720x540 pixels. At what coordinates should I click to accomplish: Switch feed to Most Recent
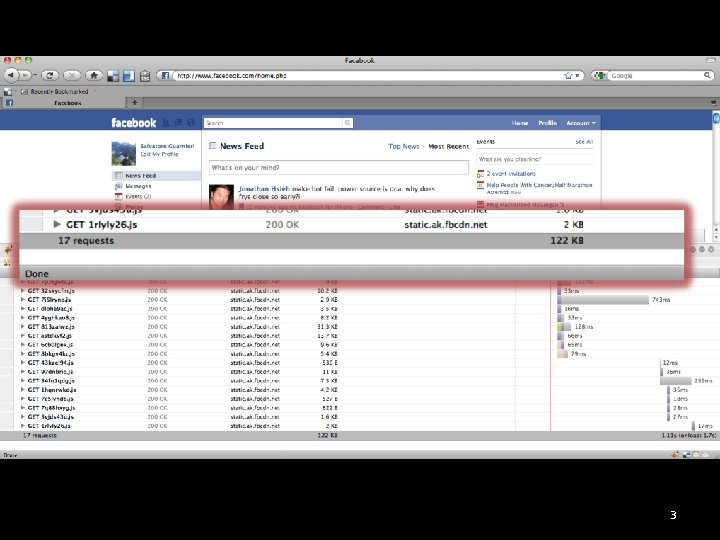point(449,146)
